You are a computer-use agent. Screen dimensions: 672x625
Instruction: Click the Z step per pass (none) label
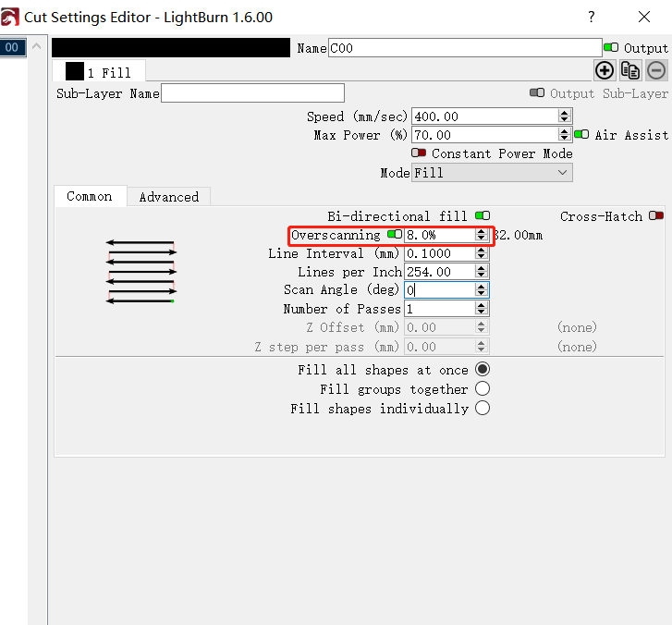click(x=577, y=347)
